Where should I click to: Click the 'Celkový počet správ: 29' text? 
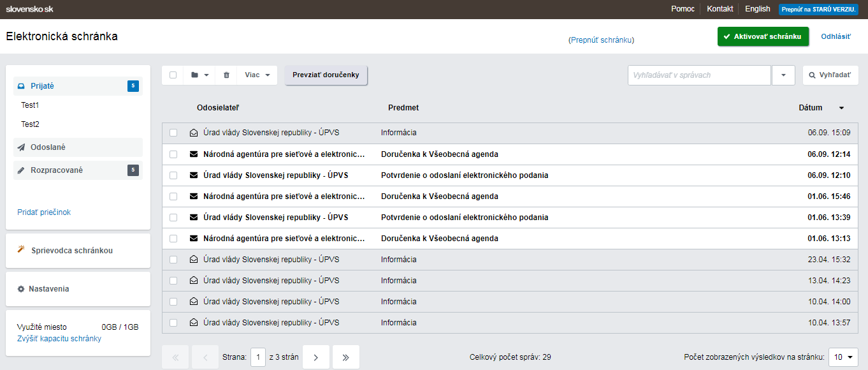click(x=510, y=357)
